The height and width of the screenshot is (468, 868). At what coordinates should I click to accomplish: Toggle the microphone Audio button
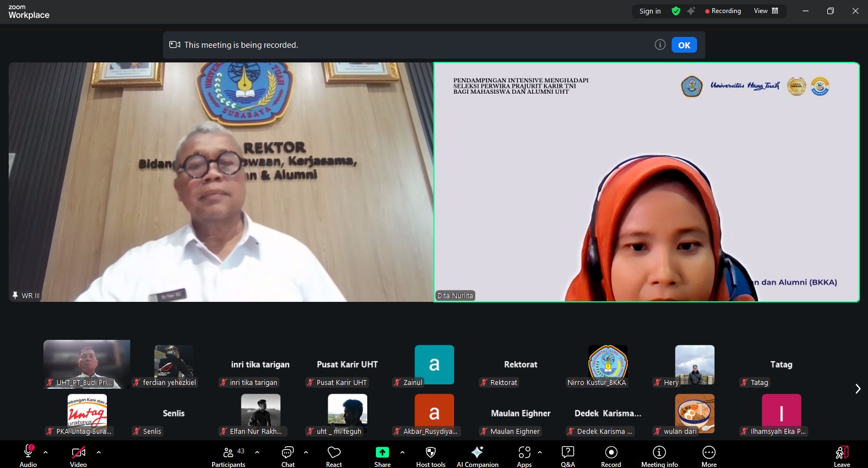[28, 456]
